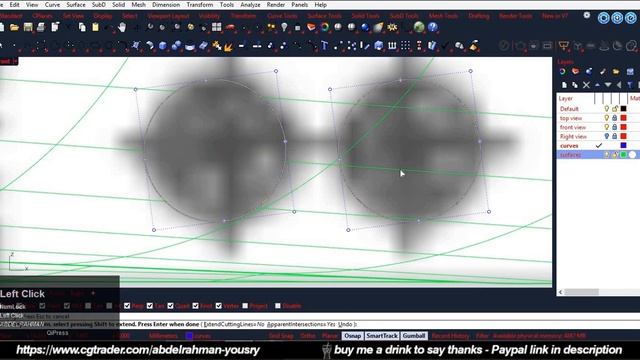Open the Curve menu
Image resolution: width=640 pixels, height=360 pixels.
pos(52,5)
